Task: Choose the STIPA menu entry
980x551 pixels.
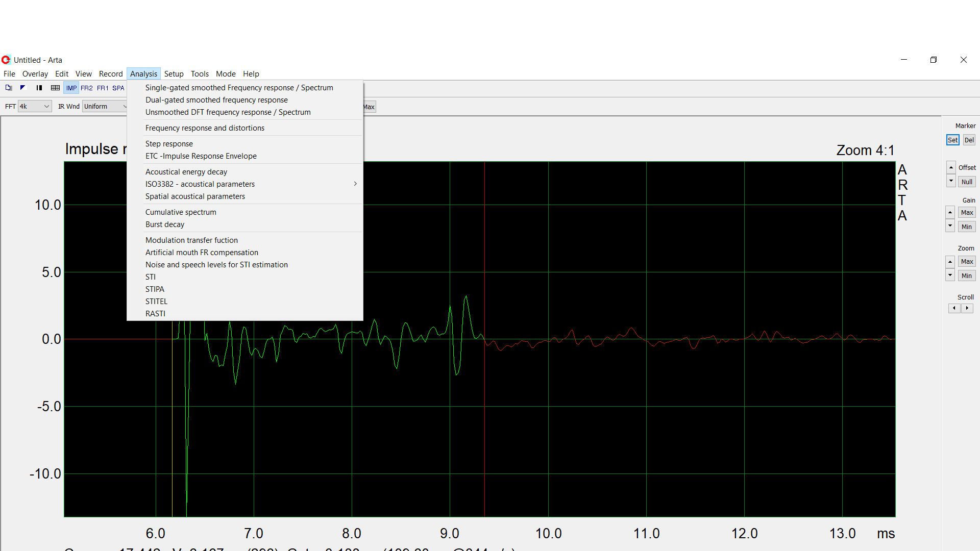Action: coord(245,289)
